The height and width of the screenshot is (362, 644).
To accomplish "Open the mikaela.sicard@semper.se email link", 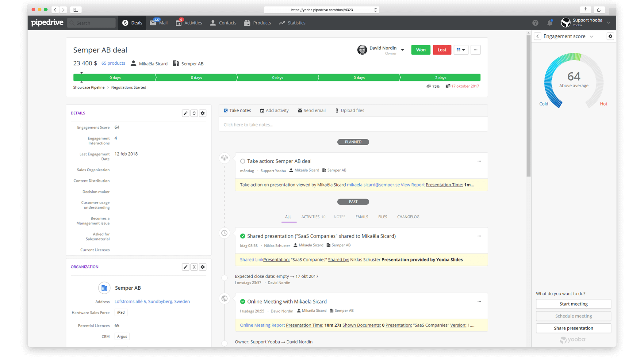I will click(373, 185).
